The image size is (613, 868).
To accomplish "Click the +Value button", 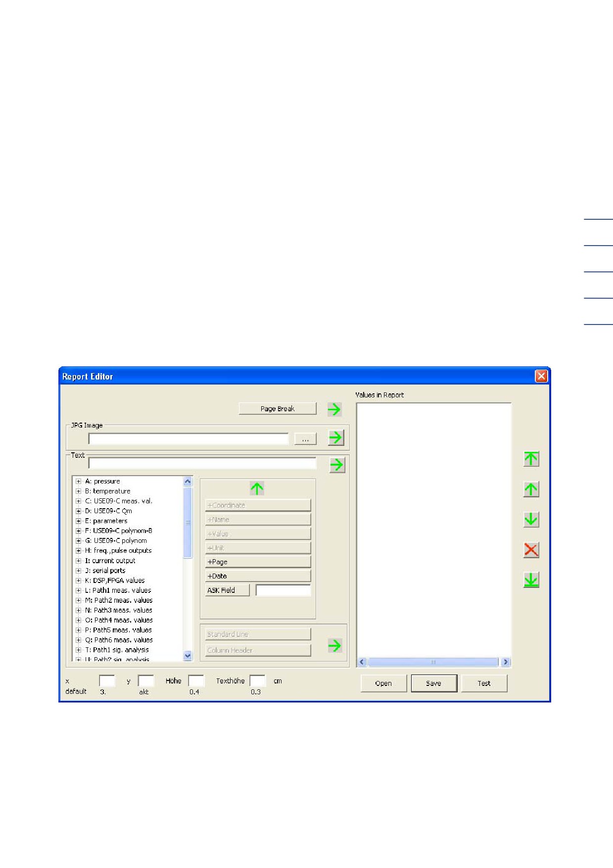I will 258,533.
